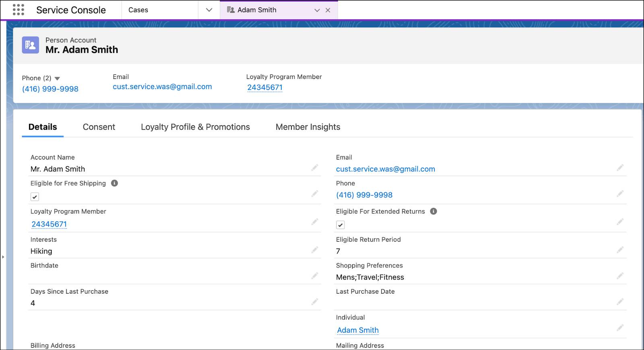Toggle Eligible for Free Shipping checkbox
The width and height of the screenshot is (644, 350).
click(x=35, y=197)
